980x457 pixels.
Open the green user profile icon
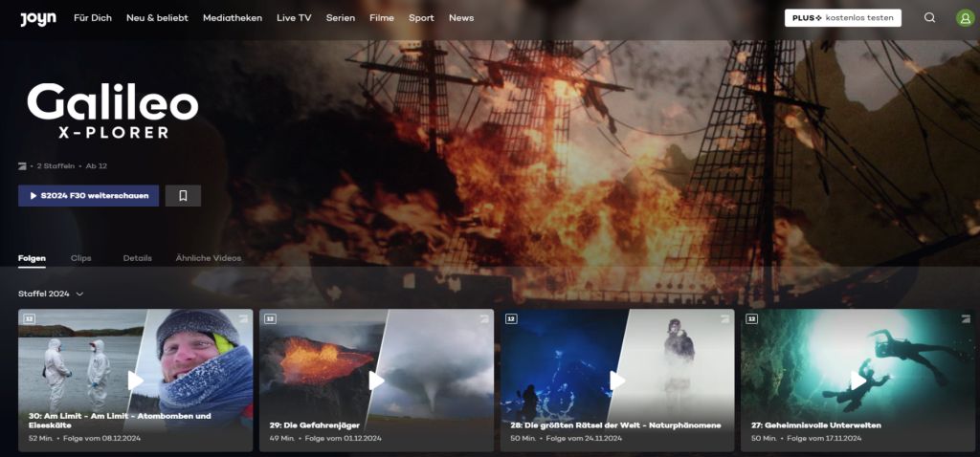pyautogui.click(x=965, y=18)
